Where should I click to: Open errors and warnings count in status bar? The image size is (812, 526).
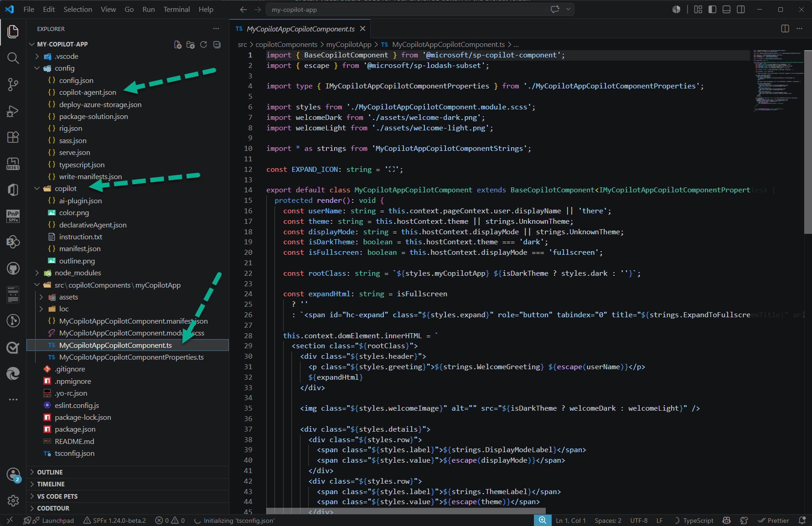click(170, 521)
